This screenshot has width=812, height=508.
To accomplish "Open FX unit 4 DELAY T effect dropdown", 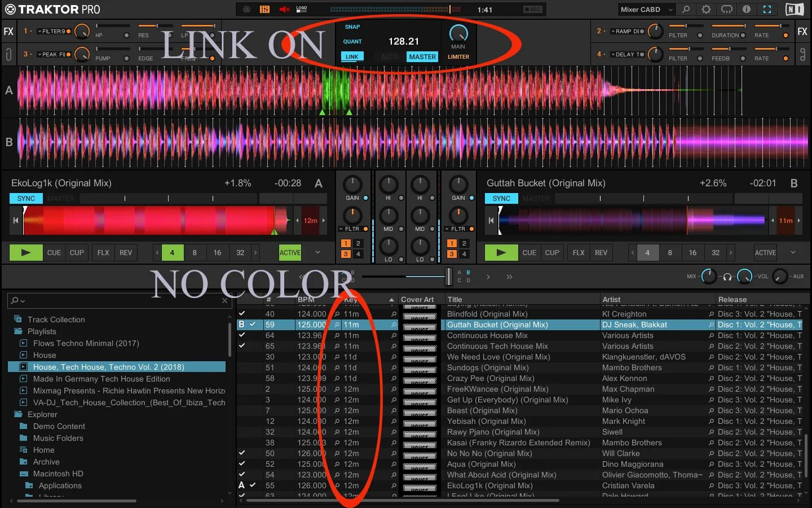I will (627, 54).
